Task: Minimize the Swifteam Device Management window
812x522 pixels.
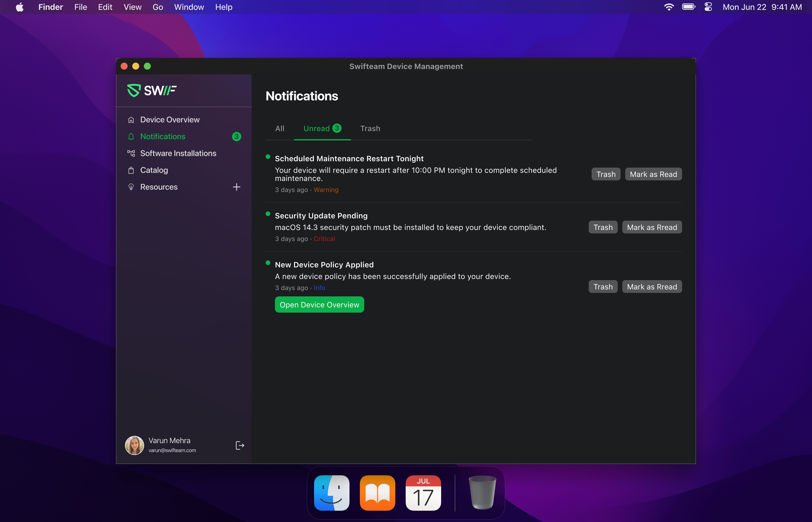Action: [x=135, y=66]
